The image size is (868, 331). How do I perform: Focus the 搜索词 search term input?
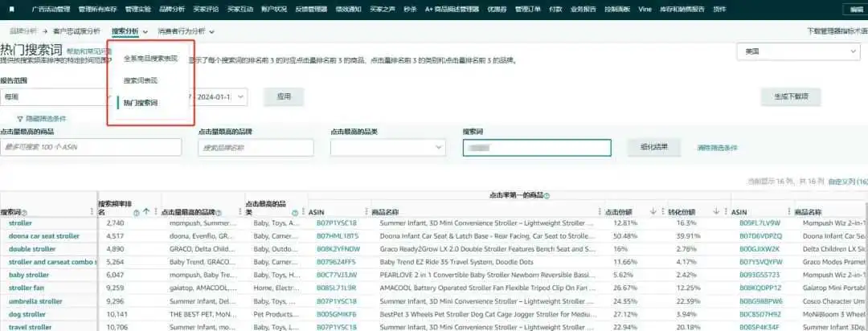pos(537,147)
